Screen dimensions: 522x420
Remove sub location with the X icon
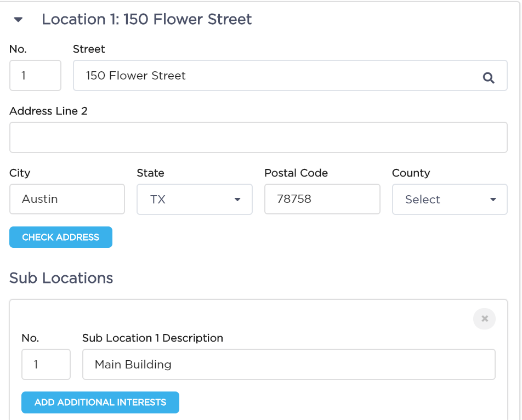click(484, 319)
